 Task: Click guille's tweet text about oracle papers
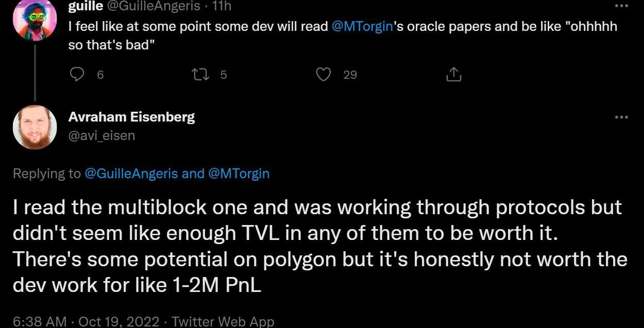pyautogui.click(x=206, y=27)
